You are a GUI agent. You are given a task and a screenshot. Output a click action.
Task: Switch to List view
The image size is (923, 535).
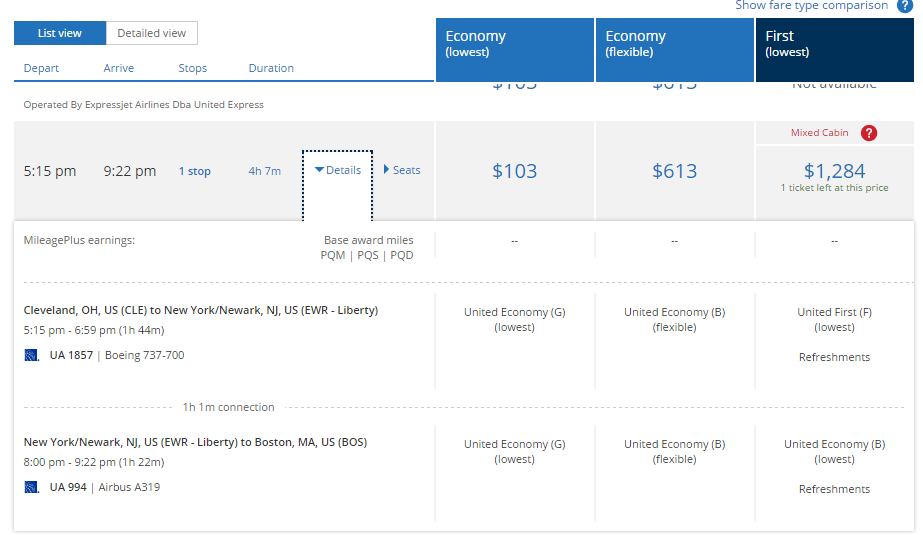coord(59,33)
